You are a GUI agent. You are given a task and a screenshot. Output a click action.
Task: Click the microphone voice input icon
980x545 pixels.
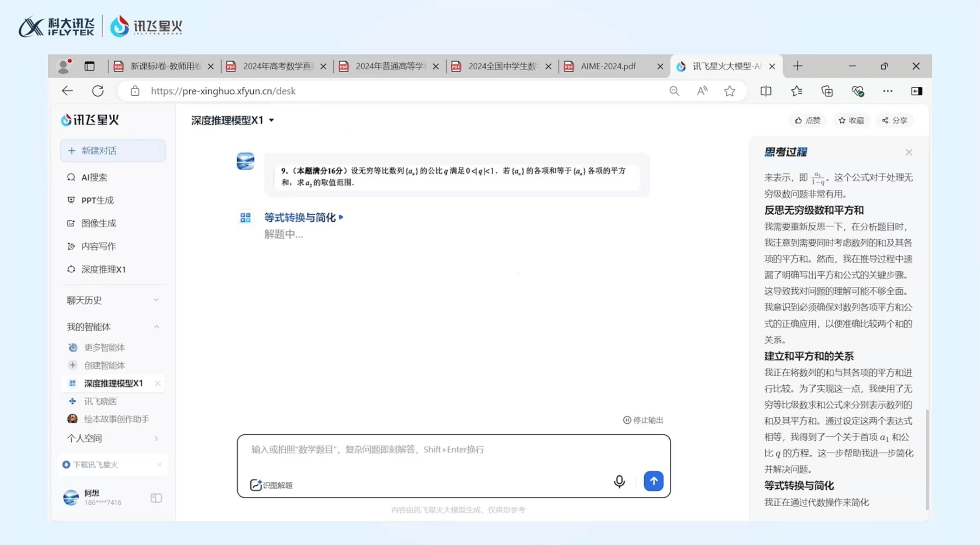pos(619,481)
